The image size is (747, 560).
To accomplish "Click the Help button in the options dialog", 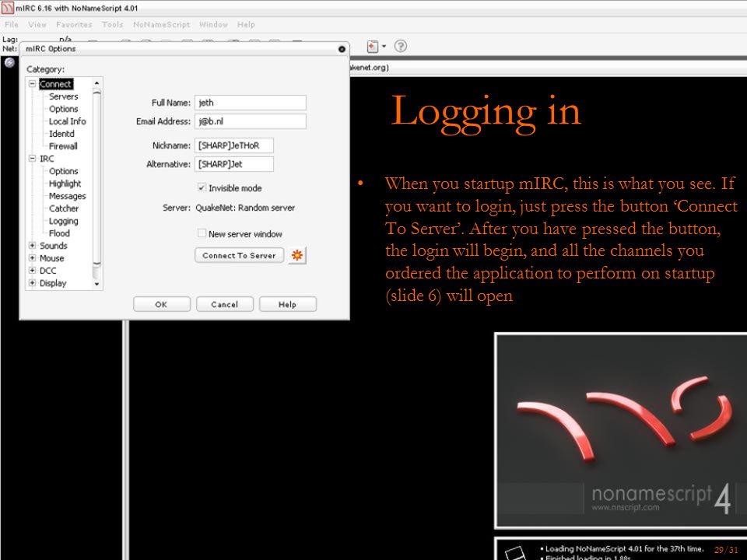I will (287, 304).
